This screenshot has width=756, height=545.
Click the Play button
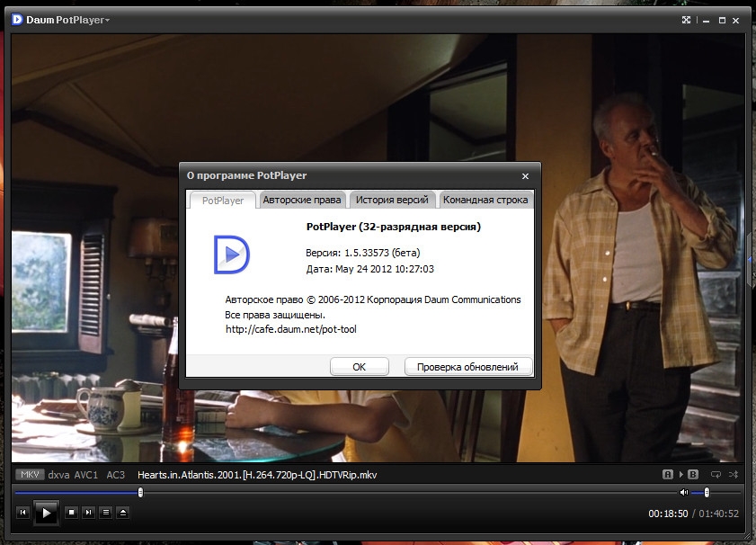click(46, 513)
